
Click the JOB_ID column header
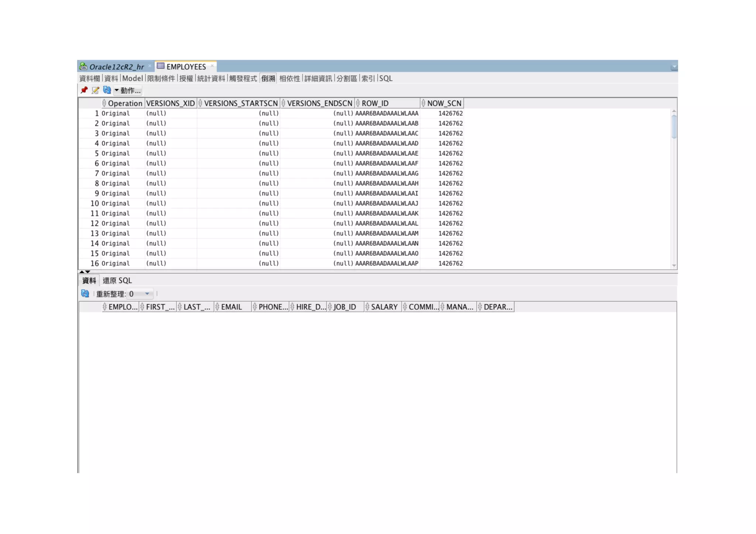coord(346,307)
